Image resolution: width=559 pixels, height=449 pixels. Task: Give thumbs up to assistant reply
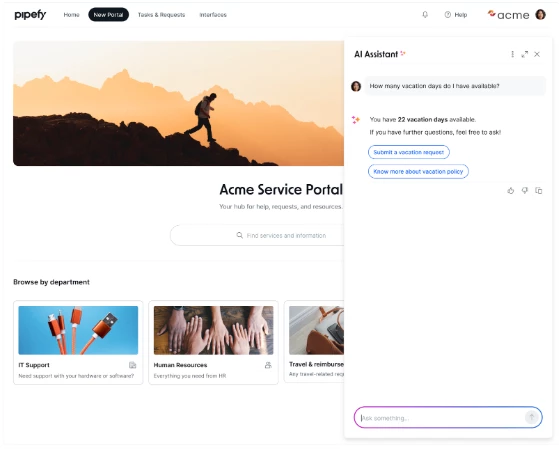tap(511, 191)
